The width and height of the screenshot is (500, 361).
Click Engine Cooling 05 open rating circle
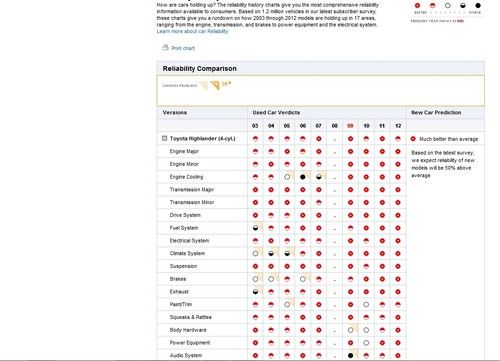click(287, 177)
